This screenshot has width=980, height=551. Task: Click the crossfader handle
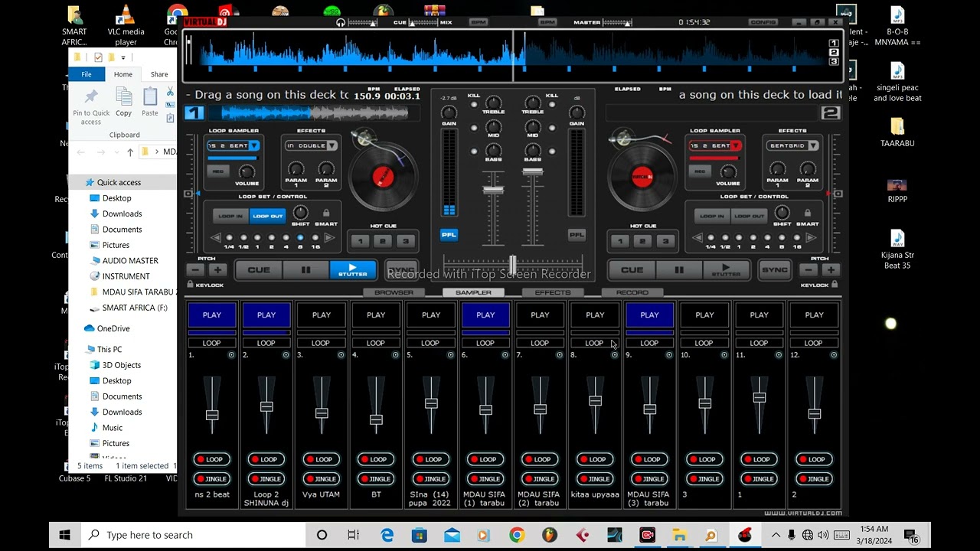[513, 265]
